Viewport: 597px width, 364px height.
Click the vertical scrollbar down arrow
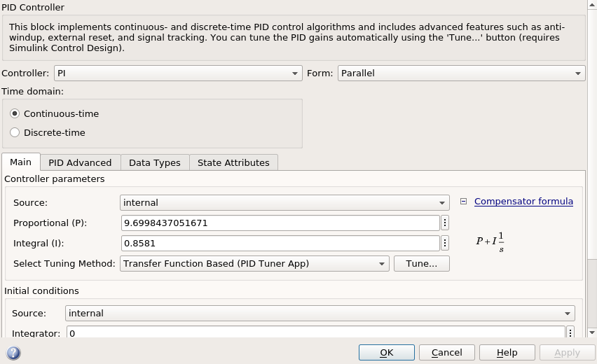coord(591,332)
